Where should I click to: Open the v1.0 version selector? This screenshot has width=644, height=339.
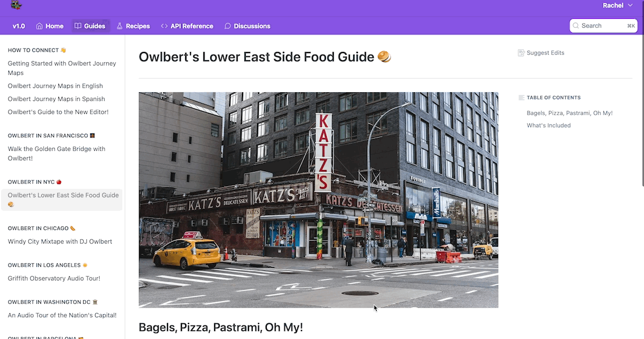click(x=19, y=26)
